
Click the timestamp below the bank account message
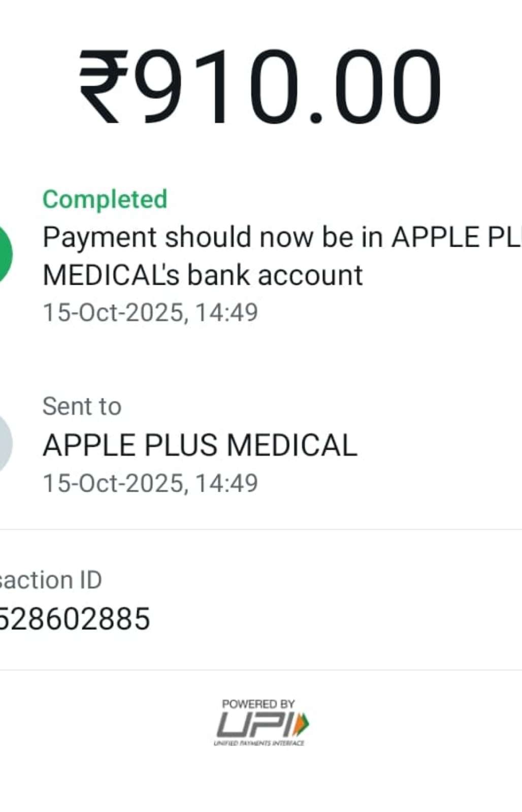click(x=150, y=312)
